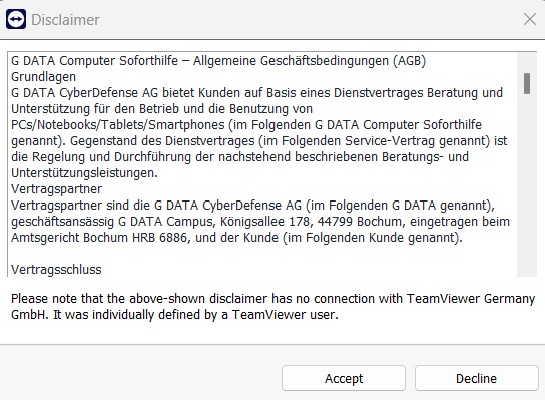Click the TeamViewer logo in the title bar
Screen dimensions: 545x400
[x=16, y=19]
